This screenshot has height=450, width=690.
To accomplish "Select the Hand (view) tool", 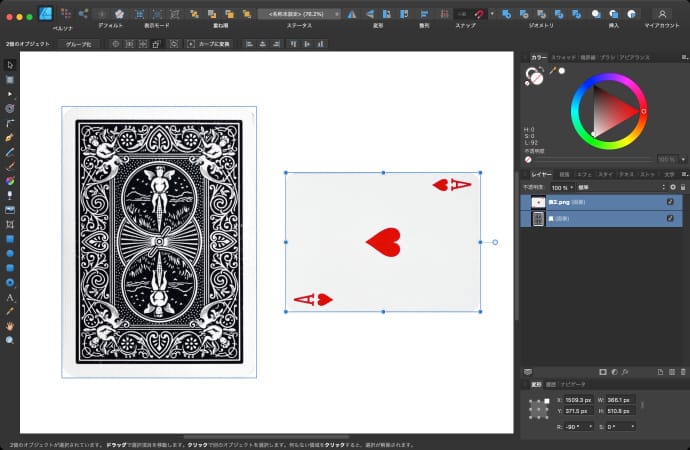I will (x=10, y=326).
